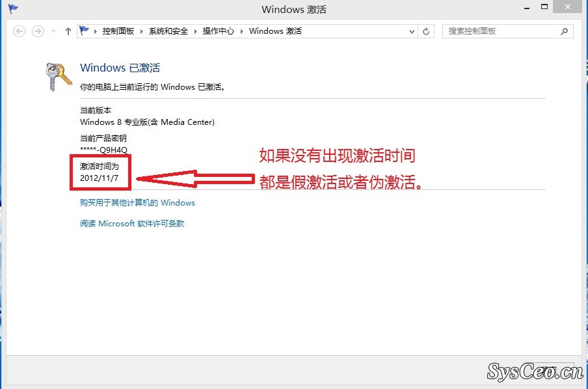This screenshot has width=588, height=389.
Task: Click the 当前版本 label
Action: [x=96, y=111]
